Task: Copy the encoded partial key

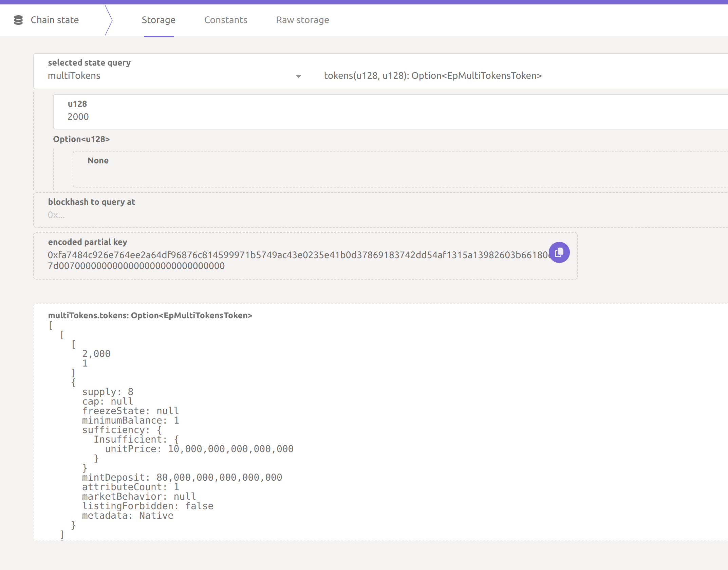Action: (559, 252)
